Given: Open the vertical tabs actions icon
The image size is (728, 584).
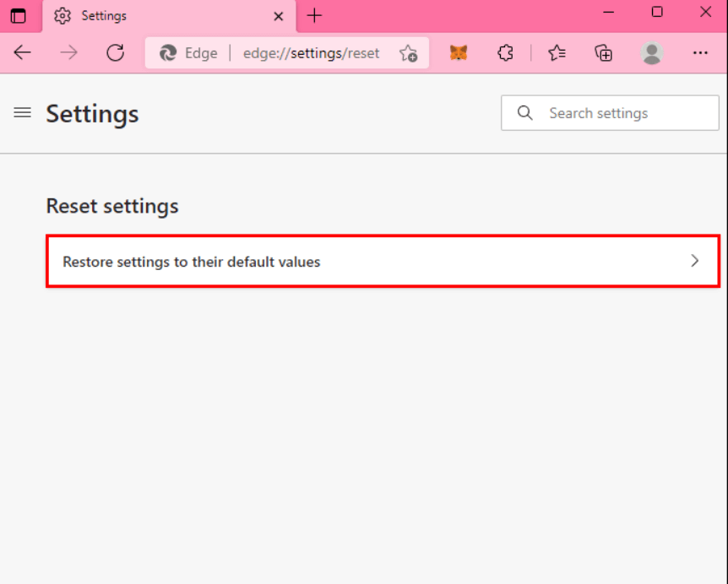Looking at the screenshot, I should [x=18, y=16].
